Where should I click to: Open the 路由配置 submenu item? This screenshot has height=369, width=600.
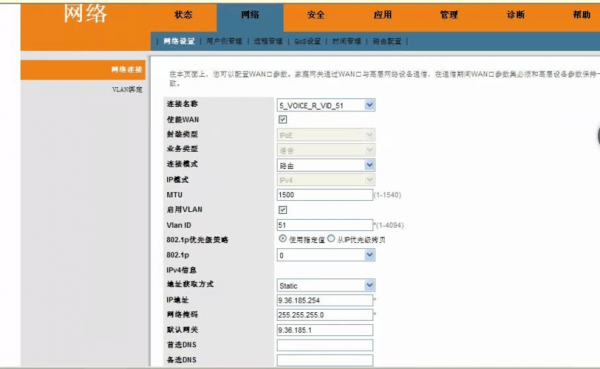click(x=387, y=41)
